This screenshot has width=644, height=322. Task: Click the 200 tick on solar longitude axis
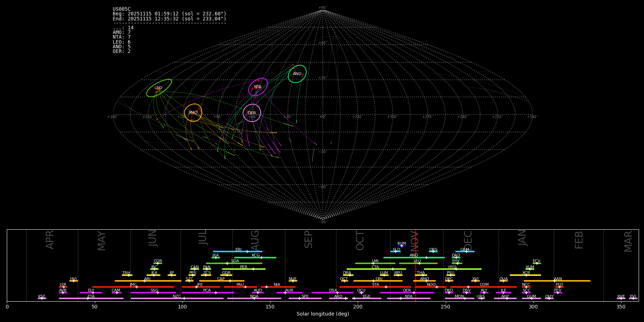[358, 307]
